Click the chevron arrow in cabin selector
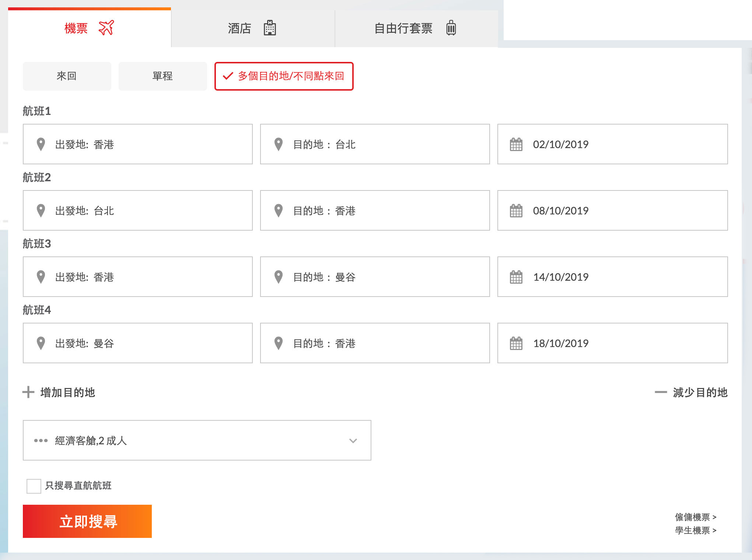This screenshot has width=752, height=560. click(x=353, y=441)
